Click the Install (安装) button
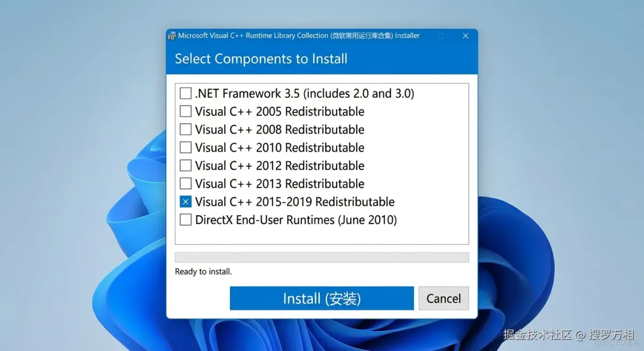 point(321,298)
